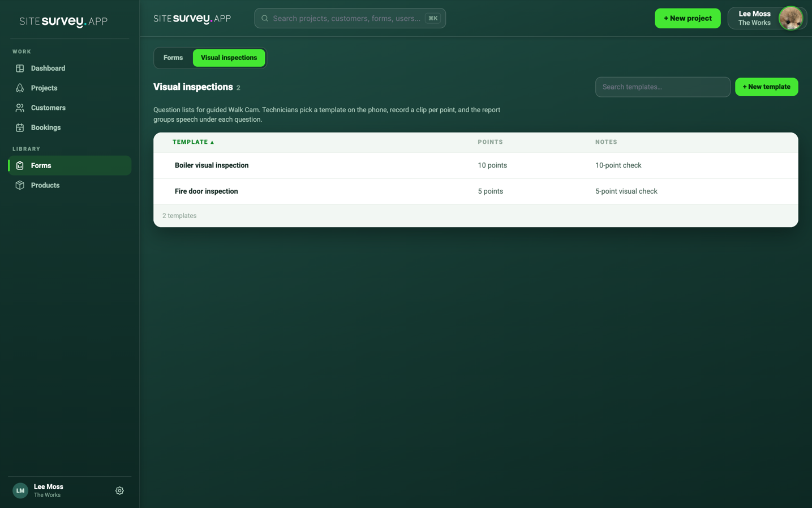Select Forms in the Library section
812x508 pixels.
[70, 165]
